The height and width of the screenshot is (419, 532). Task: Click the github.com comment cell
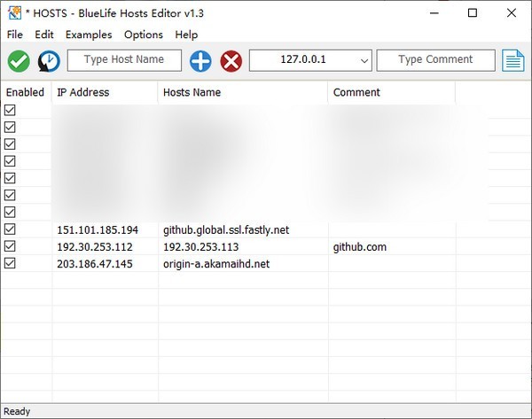[360, 247]
